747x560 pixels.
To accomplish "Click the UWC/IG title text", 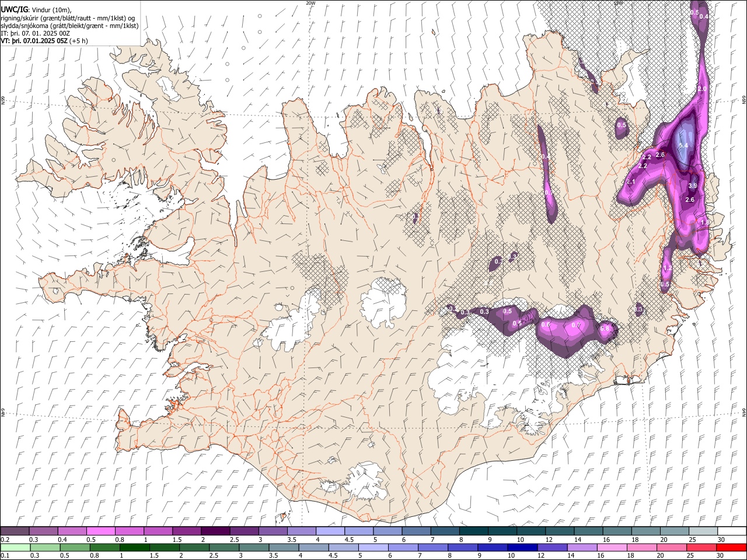I will (14, 9).
